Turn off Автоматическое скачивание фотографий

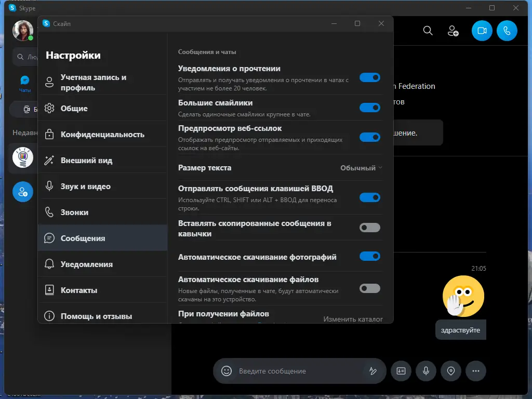coord(369,256)
